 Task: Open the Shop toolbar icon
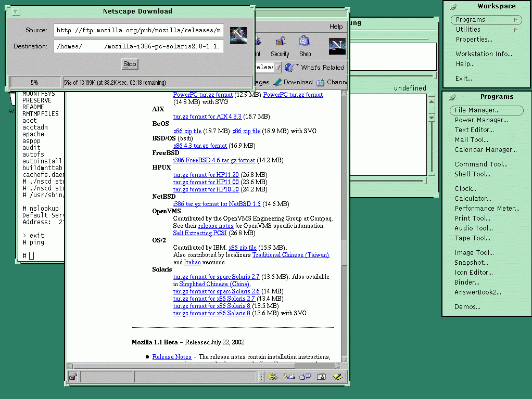coord(305,42)
